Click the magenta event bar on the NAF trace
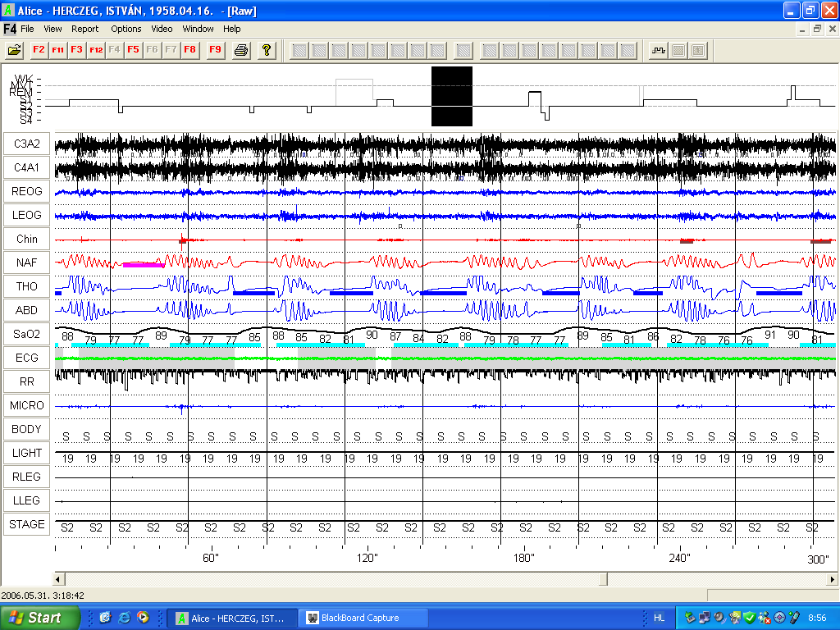 tap(143, 265)
